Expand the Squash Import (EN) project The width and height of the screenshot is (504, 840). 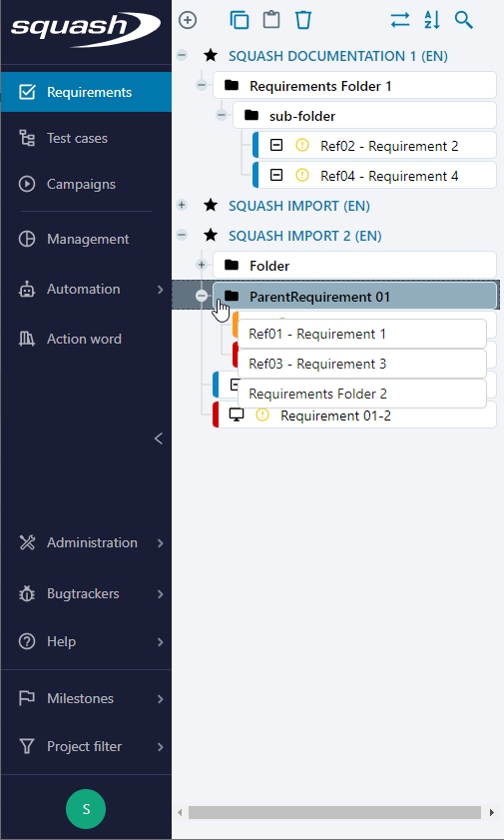click(182, 205)
